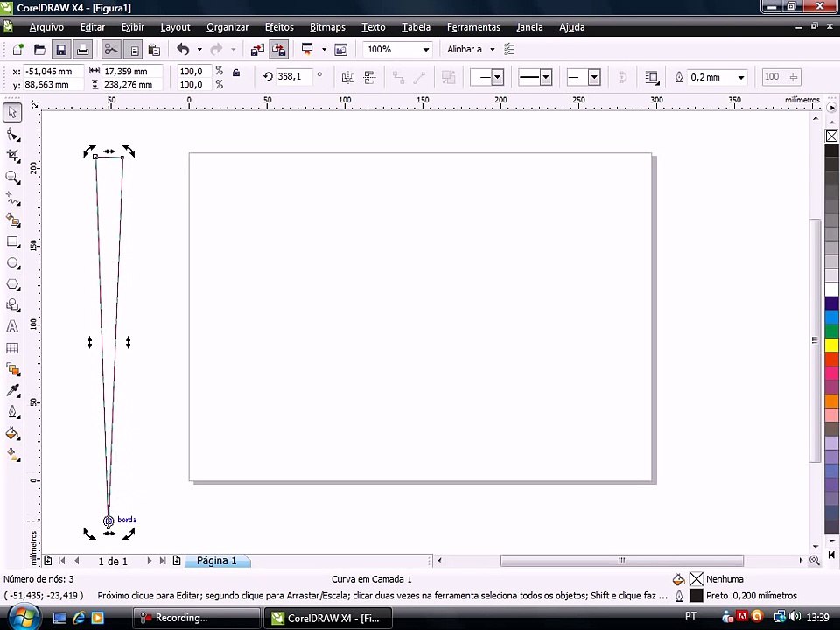
Task: Select the Ellipse tool
Action: click(12, 263)
